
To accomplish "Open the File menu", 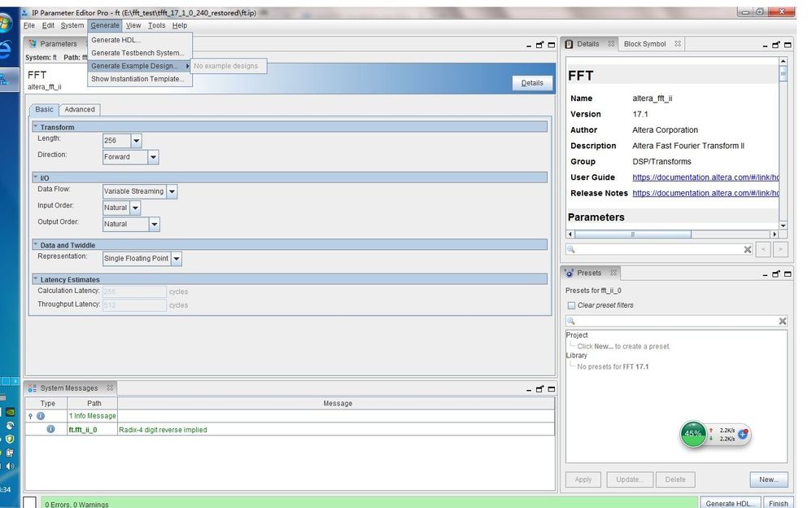I will coord(29,25).
